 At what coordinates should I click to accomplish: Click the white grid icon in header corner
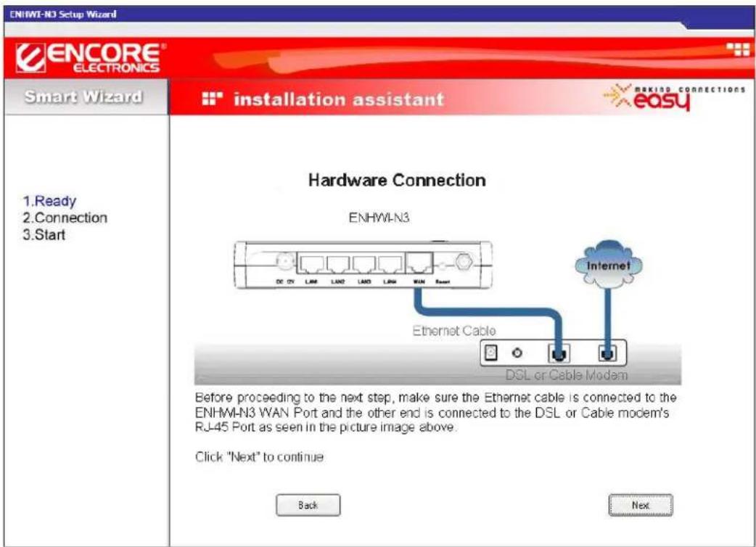coord(738,49)
